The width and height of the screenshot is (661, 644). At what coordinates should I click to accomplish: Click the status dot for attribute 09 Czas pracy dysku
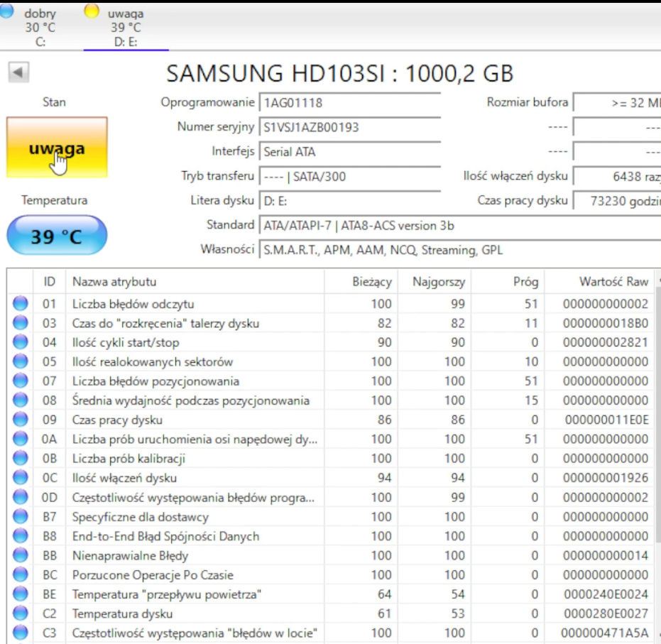pyautogui.click(x=20, y=420)
